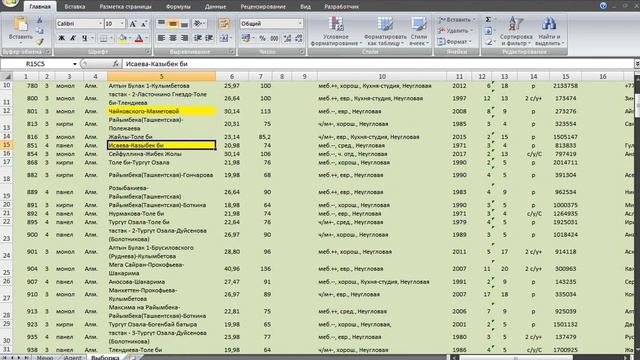
Task: Toggle Wrap Text button
Action: (x=224, y=24)
